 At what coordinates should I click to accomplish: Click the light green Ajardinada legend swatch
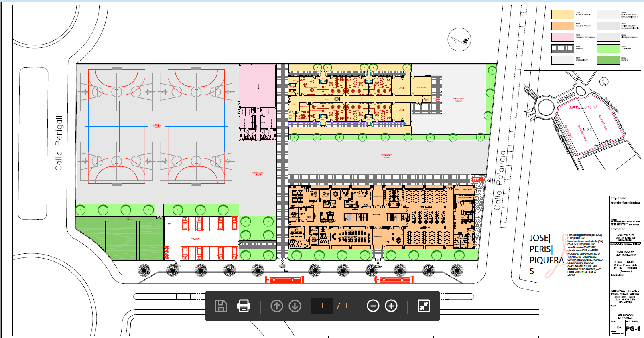click(608, 49)
